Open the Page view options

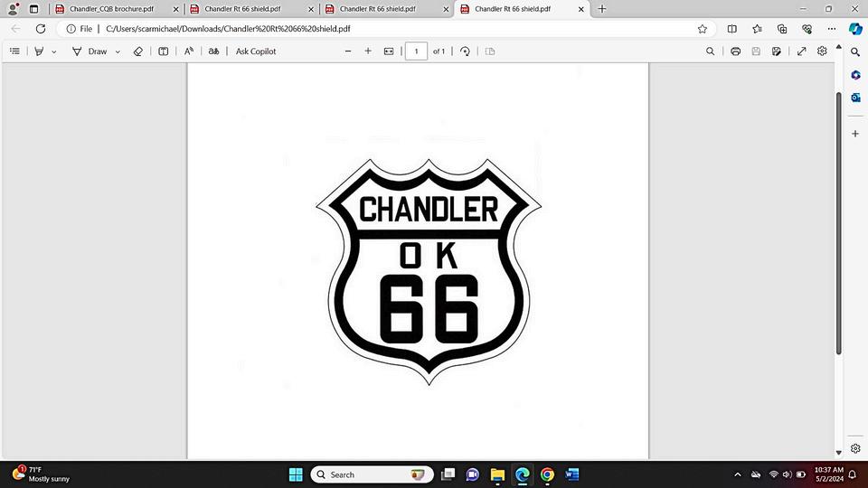pyautogui.click(x=490, y=51)
